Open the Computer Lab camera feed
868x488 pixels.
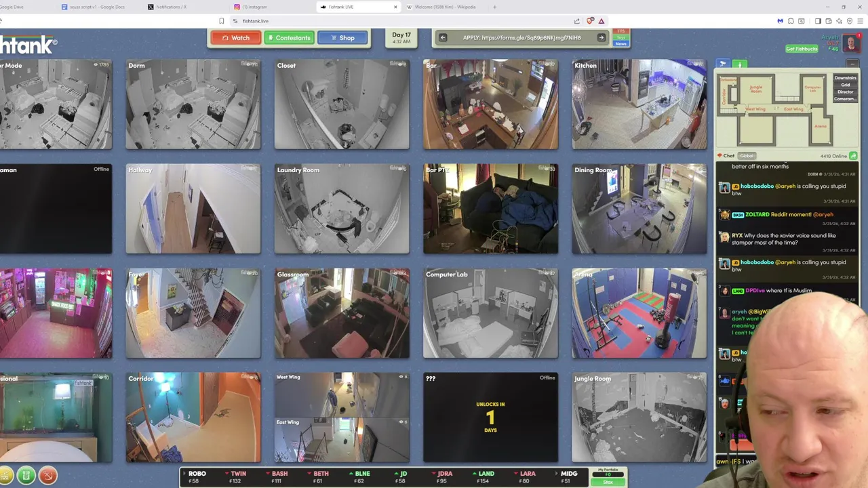pos(490,313)
